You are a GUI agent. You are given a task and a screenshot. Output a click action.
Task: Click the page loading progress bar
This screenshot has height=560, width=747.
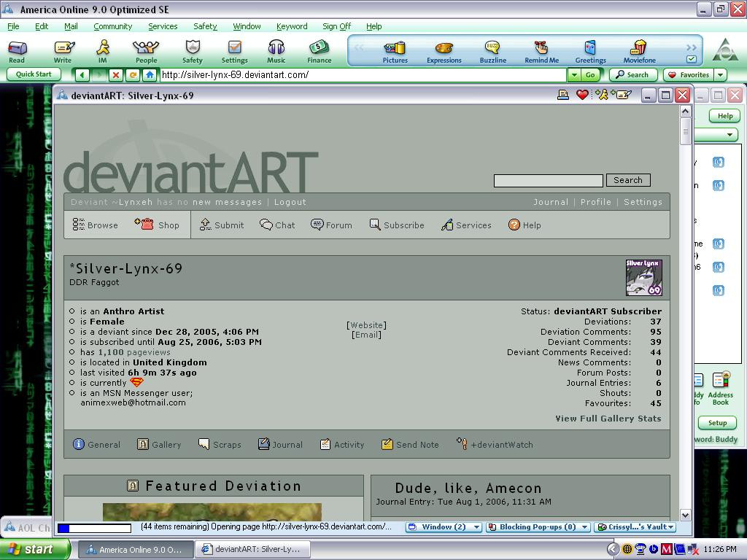click(x=94, y=528)
